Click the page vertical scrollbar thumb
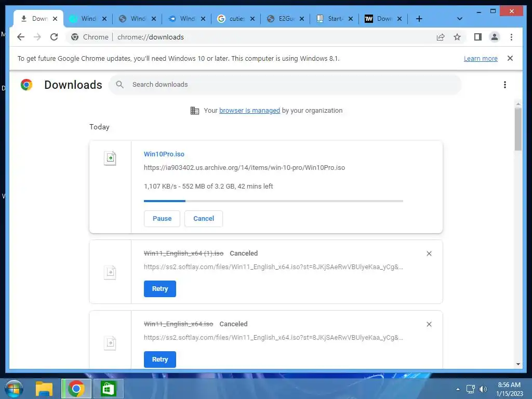The width and height of the screenshot is (532, 399). coord(518,129)
